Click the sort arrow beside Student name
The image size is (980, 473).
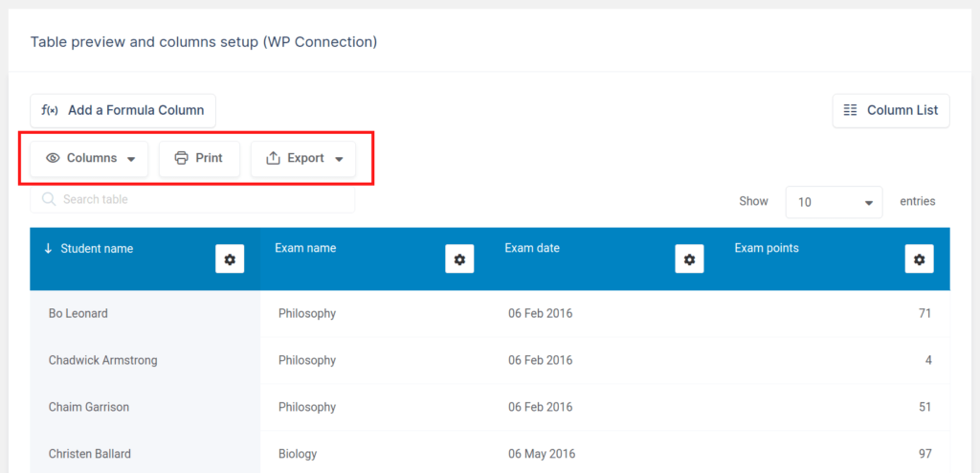tap(48, 249)
